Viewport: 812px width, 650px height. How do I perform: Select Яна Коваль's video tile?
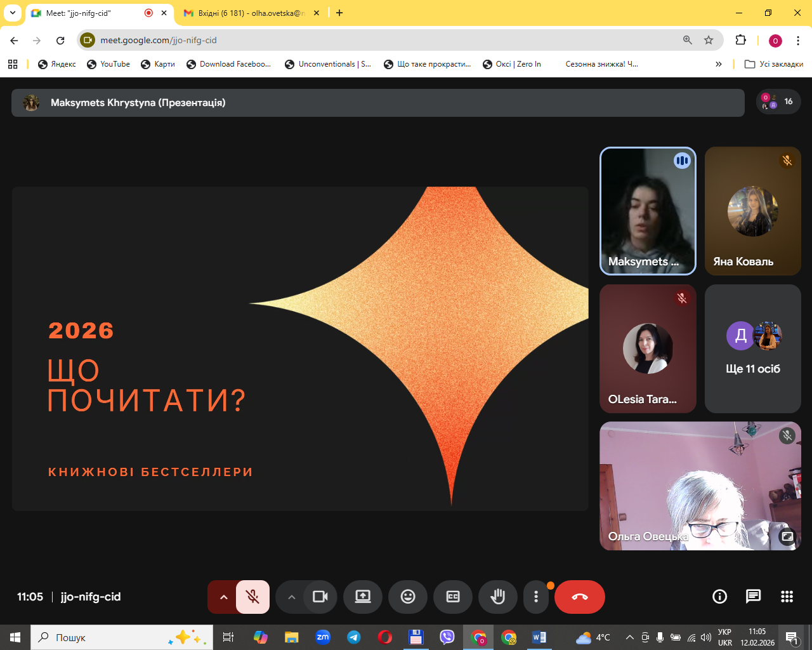tap(752, 211)
